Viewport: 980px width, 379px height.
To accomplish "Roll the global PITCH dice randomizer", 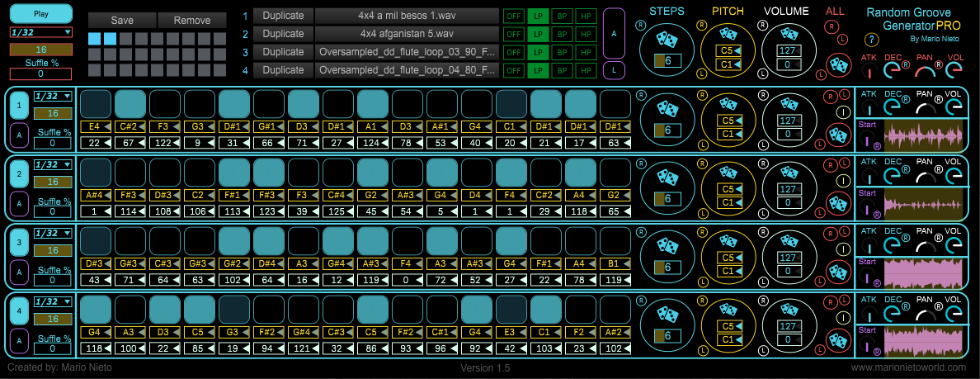I will click(728, 34).
